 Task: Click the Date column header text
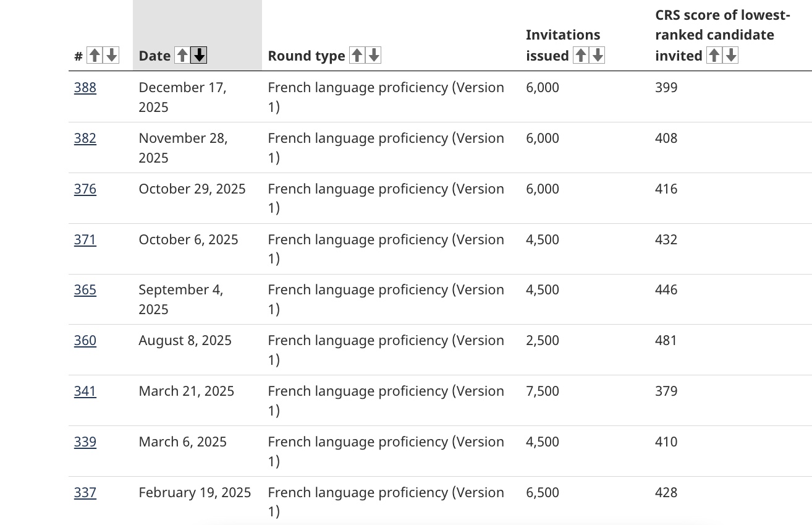pyautogui.click(x=154, y=56)
